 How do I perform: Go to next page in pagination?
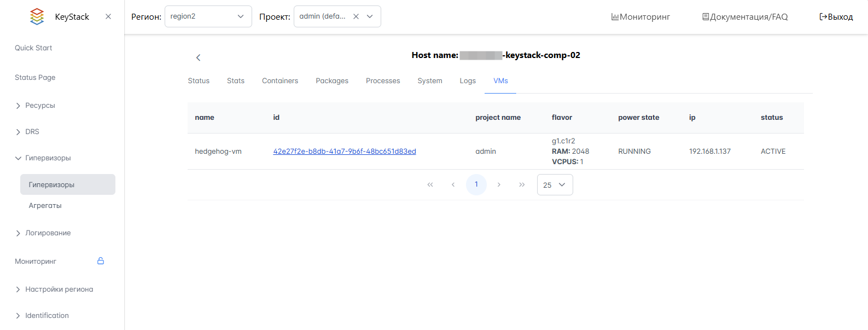point(499,185)
